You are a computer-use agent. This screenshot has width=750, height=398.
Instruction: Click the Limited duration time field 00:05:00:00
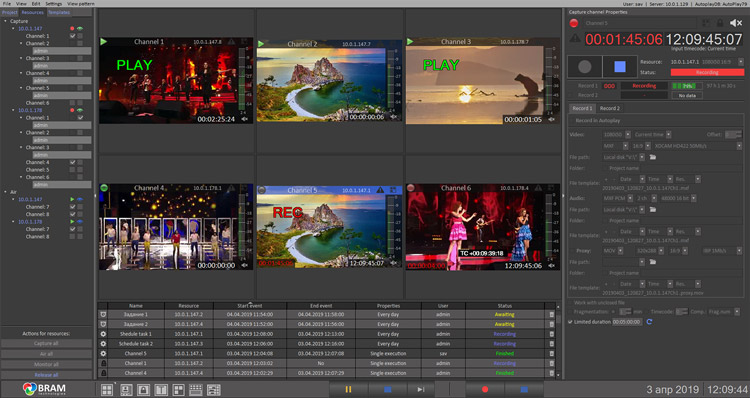coord(627,322)
